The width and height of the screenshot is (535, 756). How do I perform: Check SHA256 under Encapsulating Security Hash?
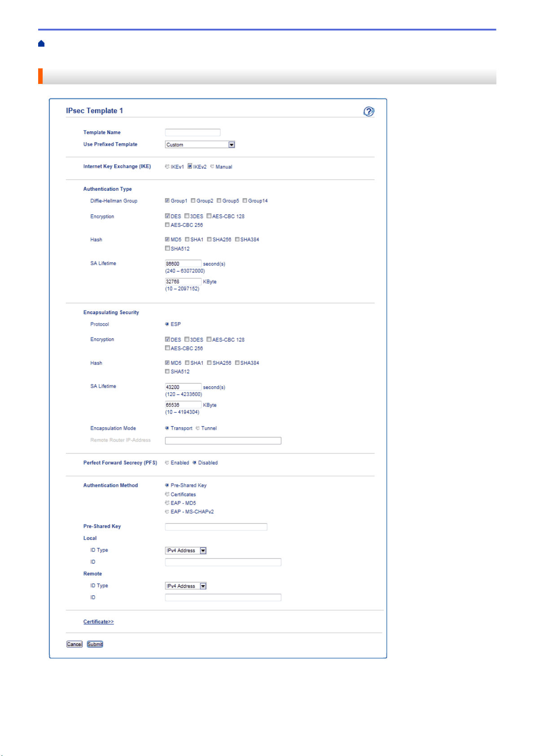coord(209,363)
